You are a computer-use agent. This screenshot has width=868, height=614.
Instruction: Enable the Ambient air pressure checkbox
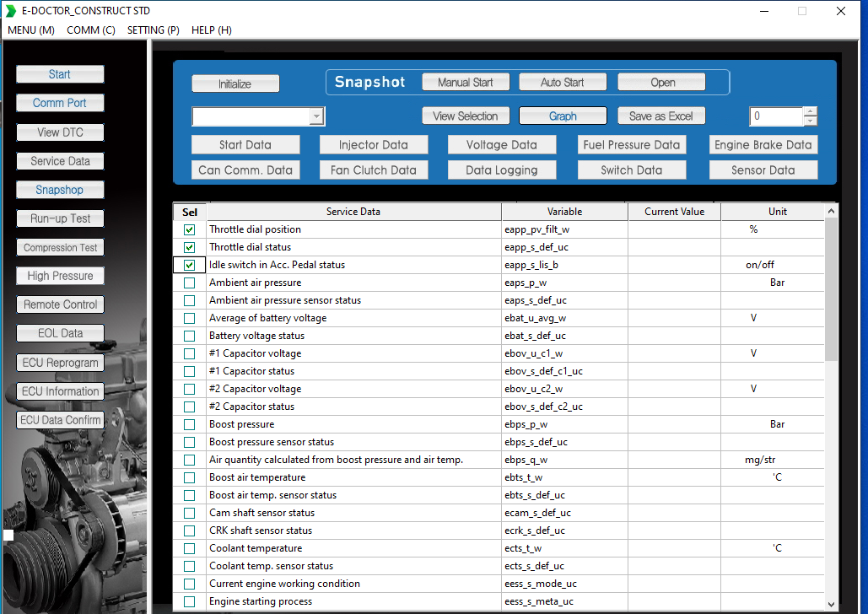[189, 283]
